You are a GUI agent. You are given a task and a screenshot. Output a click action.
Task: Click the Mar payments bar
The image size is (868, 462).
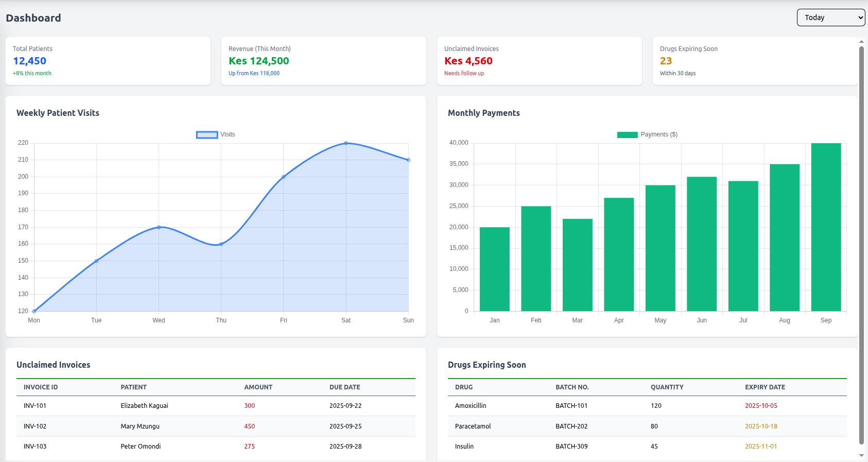578,265
